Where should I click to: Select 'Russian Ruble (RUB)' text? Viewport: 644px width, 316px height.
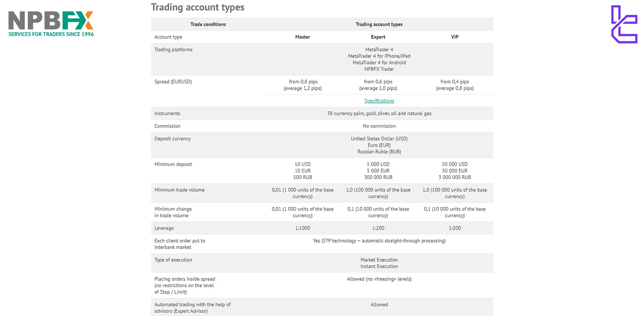click(379, 151)
